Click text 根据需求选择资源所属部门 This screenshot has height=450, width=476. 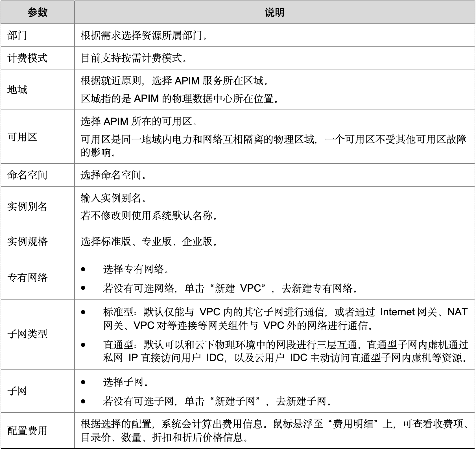[144, 36]
